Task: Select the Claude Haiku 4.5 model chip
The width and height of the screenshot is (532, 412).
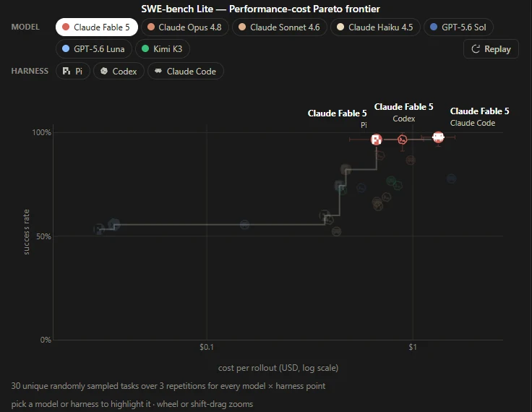Action: click(x=375, y=27)
